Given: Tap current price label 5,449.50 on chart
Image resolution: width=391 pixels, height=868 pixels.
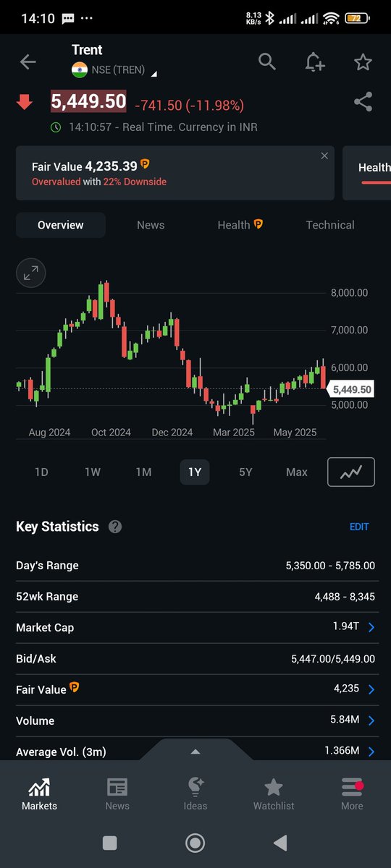Looking at the screenshot, I should tap(351, 389).
